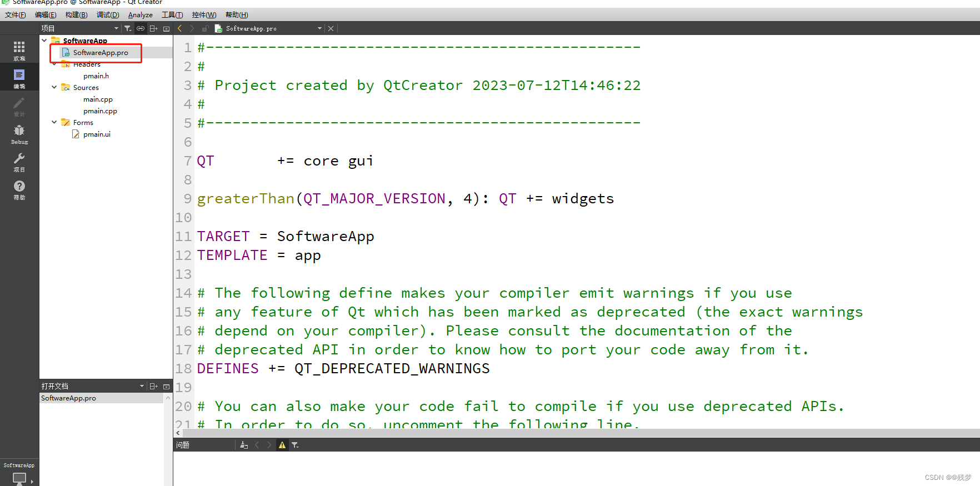Collapse the Headers folder
The height and width of the screenshot is (486, 980).
[x=54, y=64]
